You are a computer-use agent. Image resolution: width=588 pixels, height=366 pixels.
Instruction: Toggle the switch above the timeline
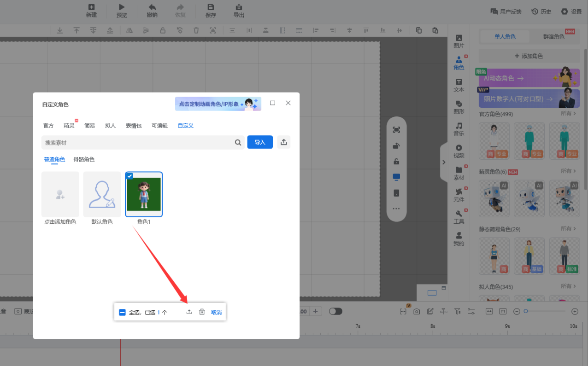pyautogui.click(x=335, y=311)
